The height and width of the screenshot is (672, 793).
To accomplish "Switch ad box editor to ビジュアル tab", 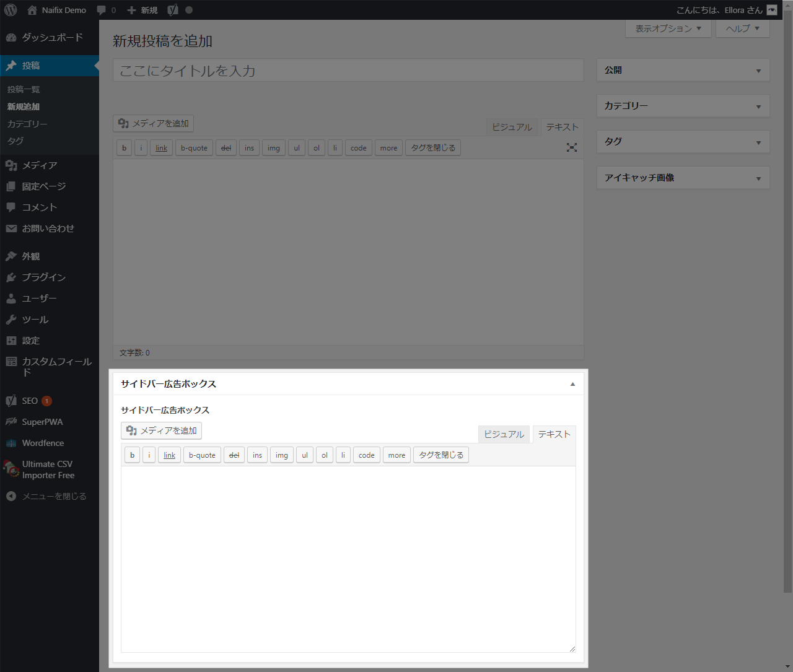I will coord(504,434).
